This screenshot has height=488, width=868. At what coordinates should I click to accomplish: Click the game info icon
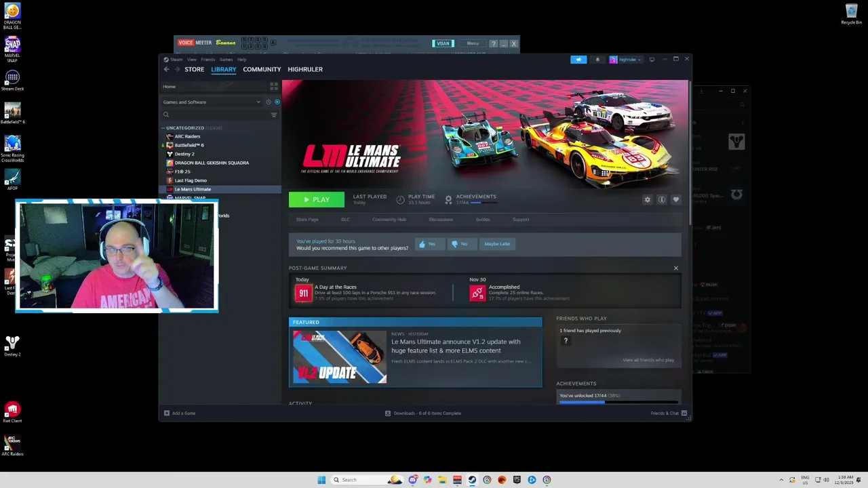click(x=662, y=199)
